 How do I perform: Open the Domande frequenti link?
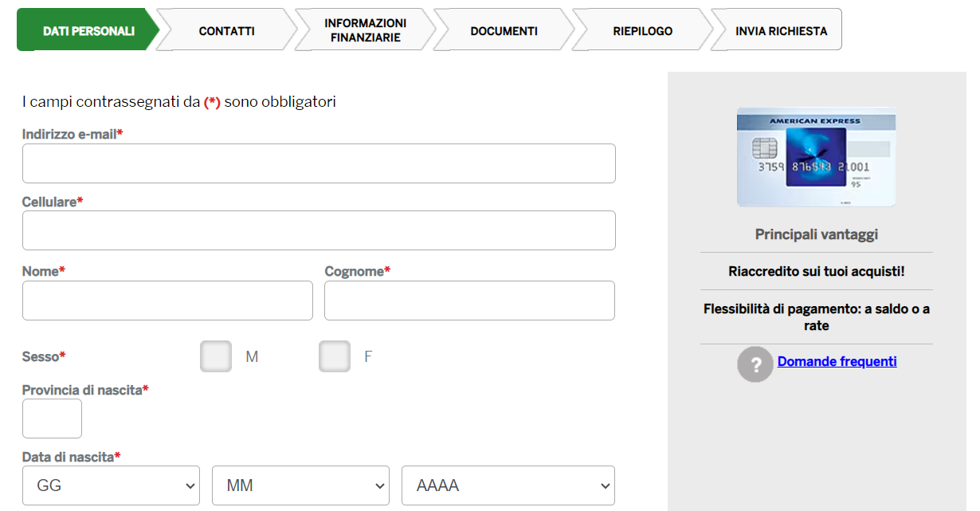coord(837,362)
